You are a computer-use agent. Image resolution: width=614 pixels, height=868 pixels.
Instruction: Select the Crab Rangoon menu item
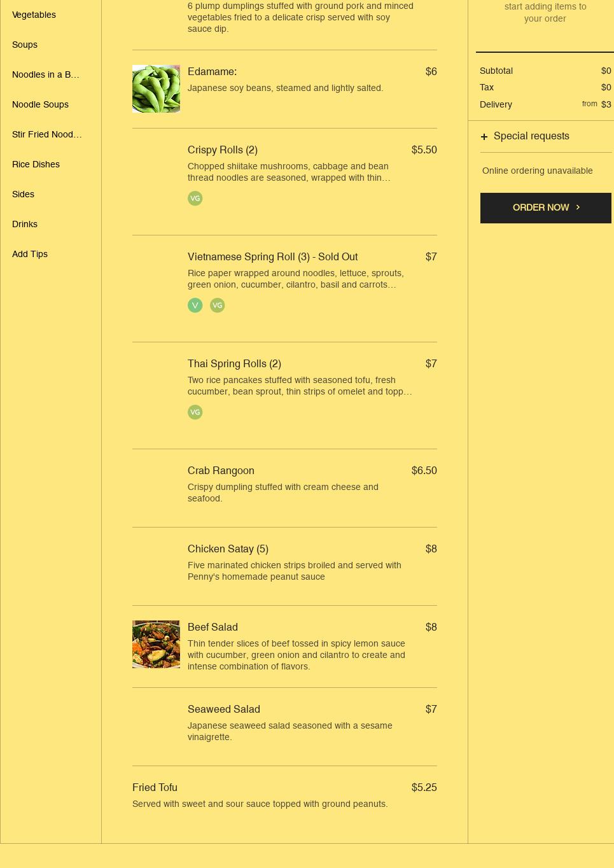click(221, 471)
